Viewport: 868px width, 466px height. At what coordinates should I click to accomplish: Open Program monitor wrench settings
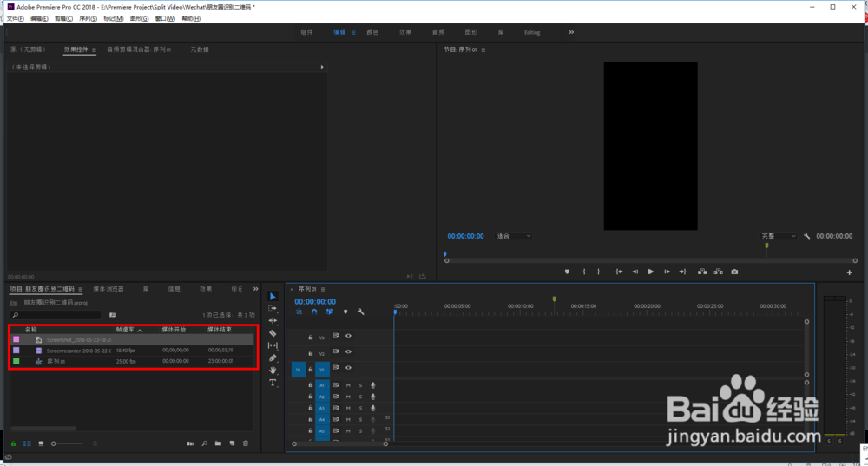(x=806, y=236)
